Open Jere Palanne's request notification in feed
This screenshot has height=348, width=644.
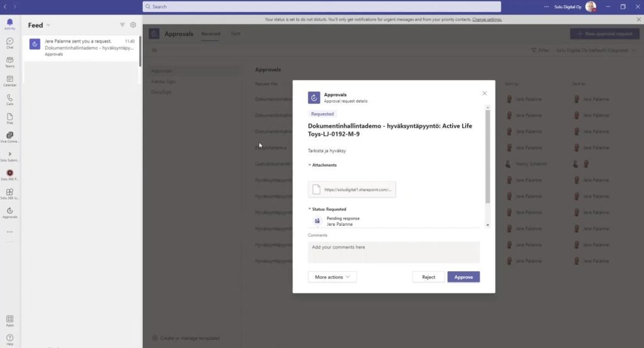point(82,47)
